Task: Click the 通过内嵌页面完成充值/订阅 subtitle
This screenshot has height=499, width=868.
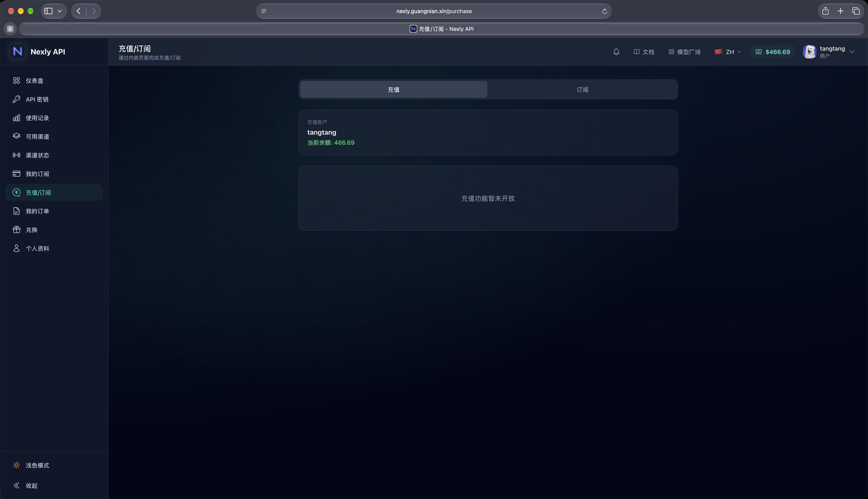Action: pyautogui.click(x=149, y=58)
